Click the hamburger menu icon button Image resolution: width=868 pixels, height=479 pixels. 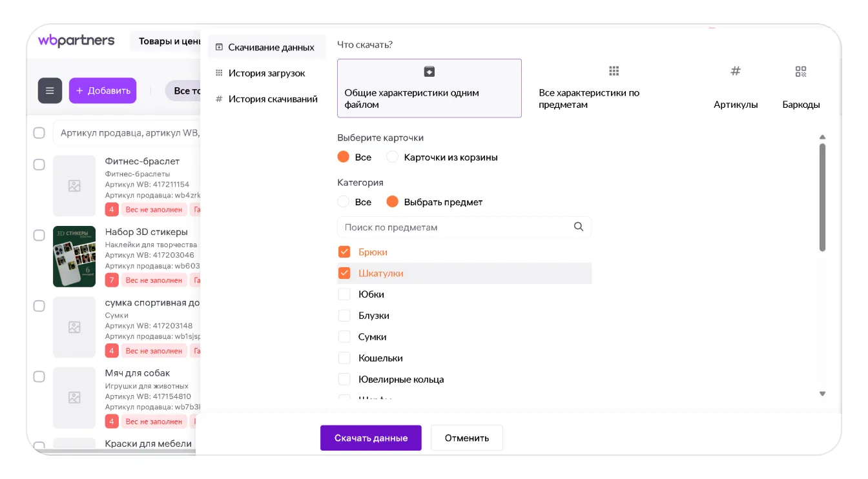[x=50, y=91]
